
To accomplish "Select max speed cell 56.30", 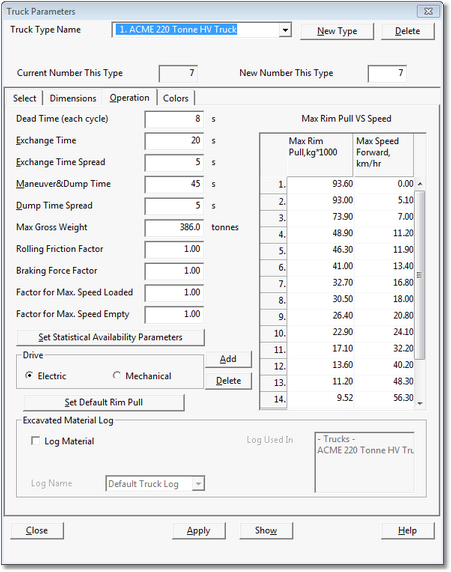I will pos(384,398).
